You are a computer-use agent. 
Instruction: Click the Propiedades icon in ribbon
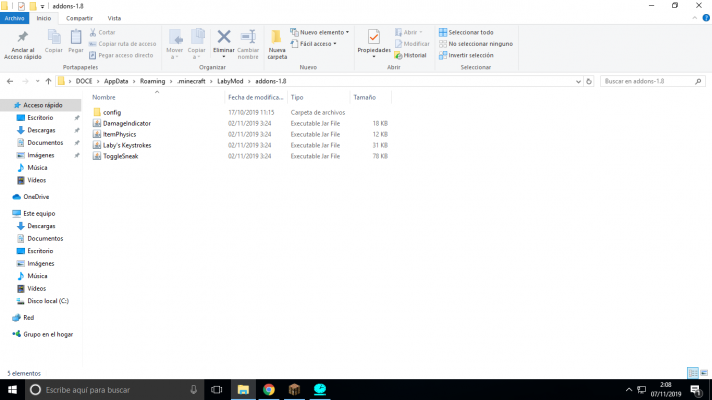373,41
